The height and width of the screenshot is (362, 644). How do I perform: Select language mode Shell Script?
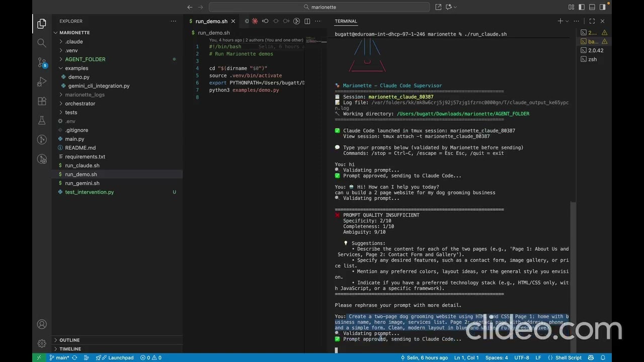coord(569,357)
